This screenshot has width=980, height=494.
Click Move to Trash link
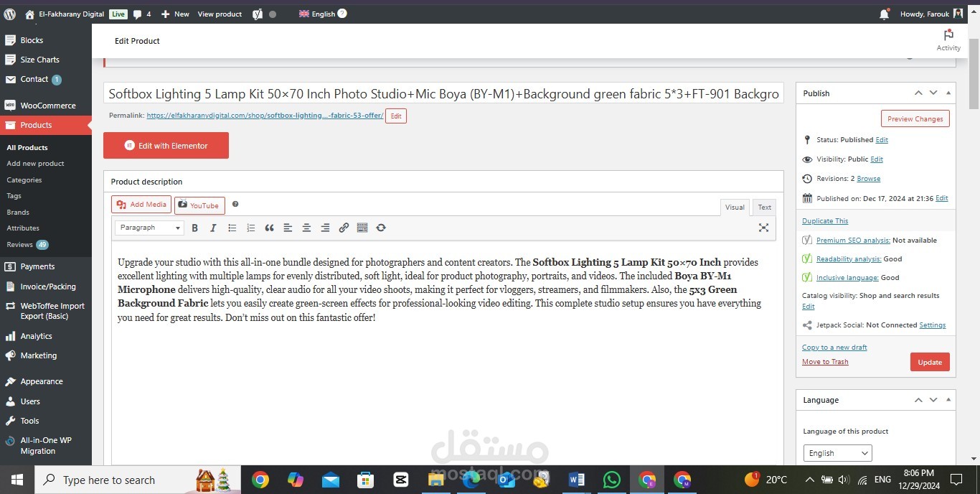coord(825,362)
